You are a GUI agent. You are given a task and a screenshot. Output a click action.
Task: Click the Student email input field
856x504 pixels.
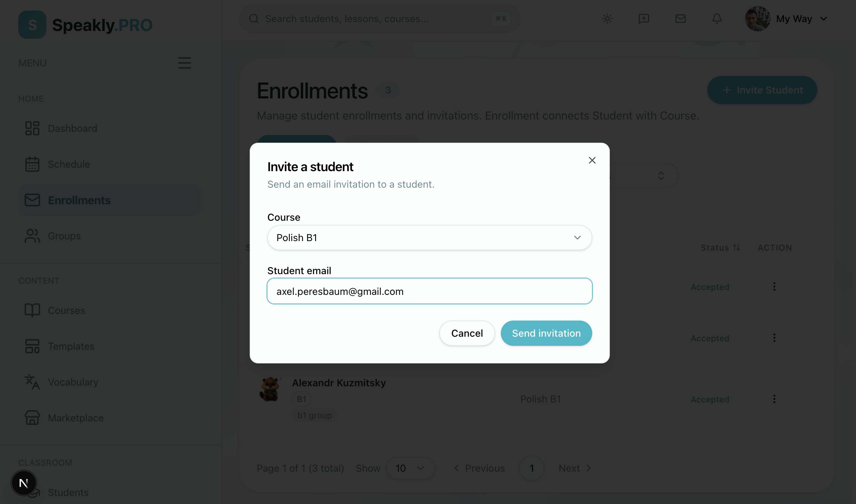429,291
